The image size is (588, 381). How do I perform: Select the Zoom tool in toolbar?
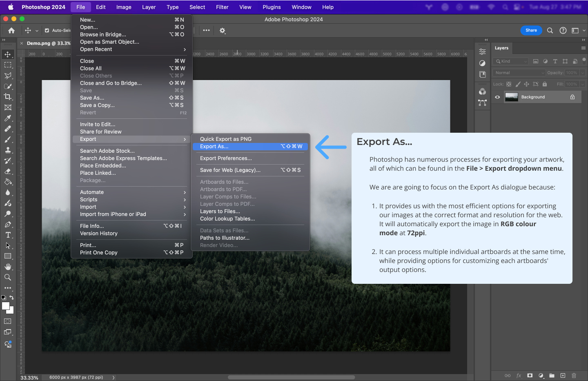pos(8,277)
